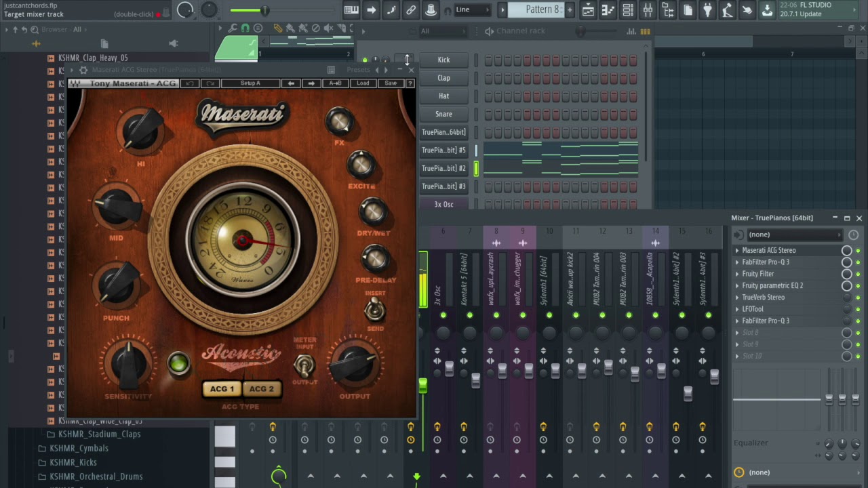
Task: Open Maserati help question mark
Action: (x=410, y=83)
